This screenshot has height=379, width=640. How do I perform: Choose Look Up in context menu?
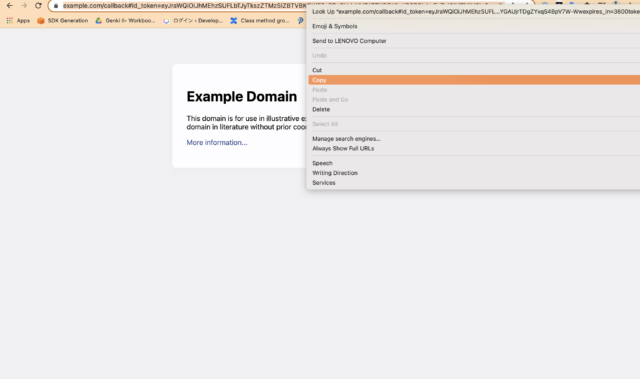click(474, 11)
